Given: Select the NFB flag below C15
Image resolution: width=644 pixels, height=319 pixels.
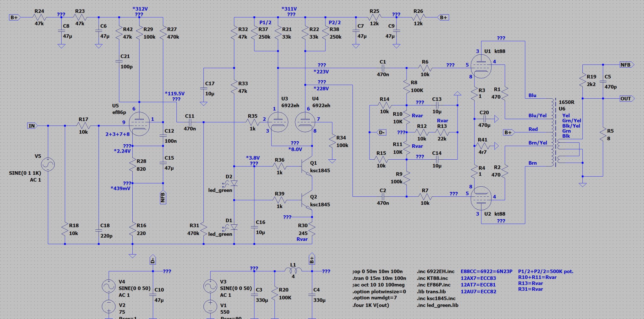Looking at the screenshot, I should point(163,197).
